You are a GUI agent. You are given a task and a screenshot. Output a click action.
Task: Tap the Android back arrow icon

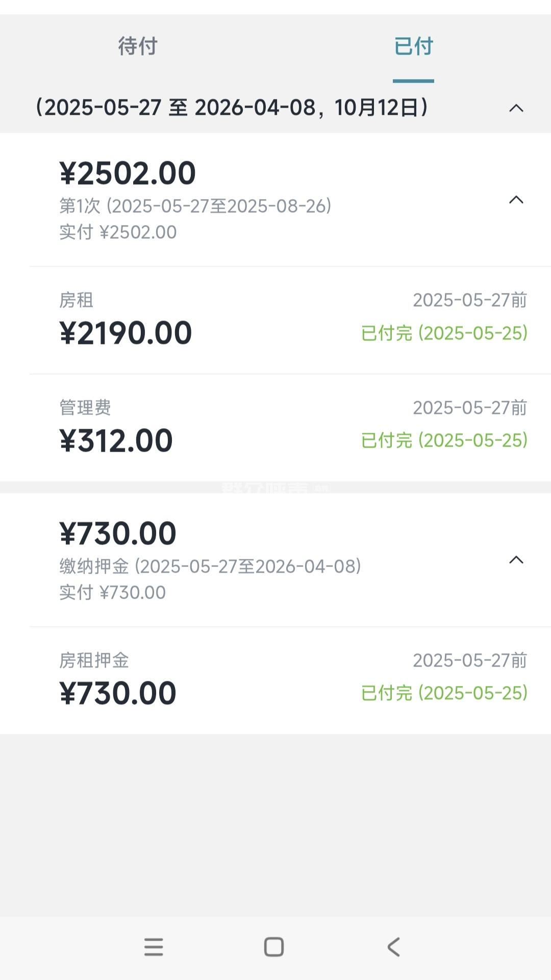pyautogui.click(x=393, y=947)
